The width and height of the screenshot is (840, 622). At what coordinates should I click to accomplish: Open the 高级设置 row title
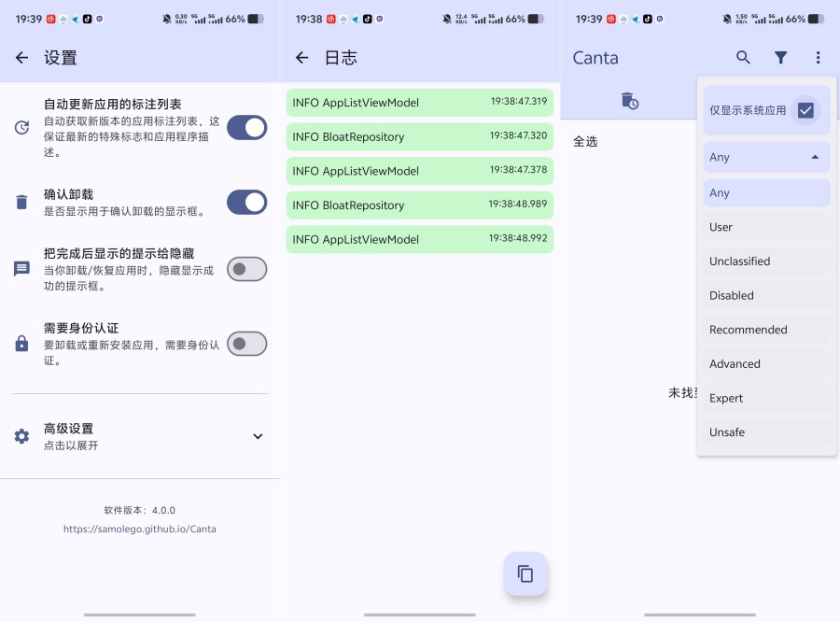point(68,429)
